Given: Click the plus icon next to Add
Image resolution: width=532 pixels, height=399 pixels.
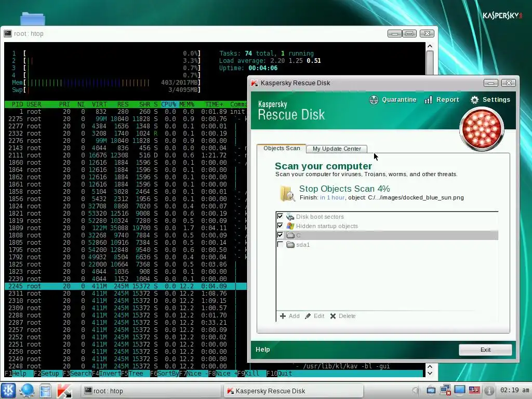Looking at the screenshot, I should point(283,316).
